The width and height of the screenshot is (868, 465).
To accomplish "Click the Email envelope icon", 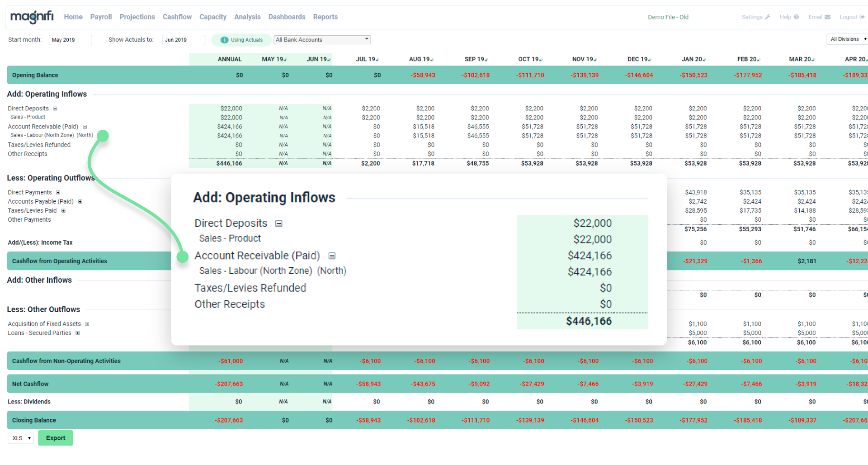I will [x=827, y=17].
